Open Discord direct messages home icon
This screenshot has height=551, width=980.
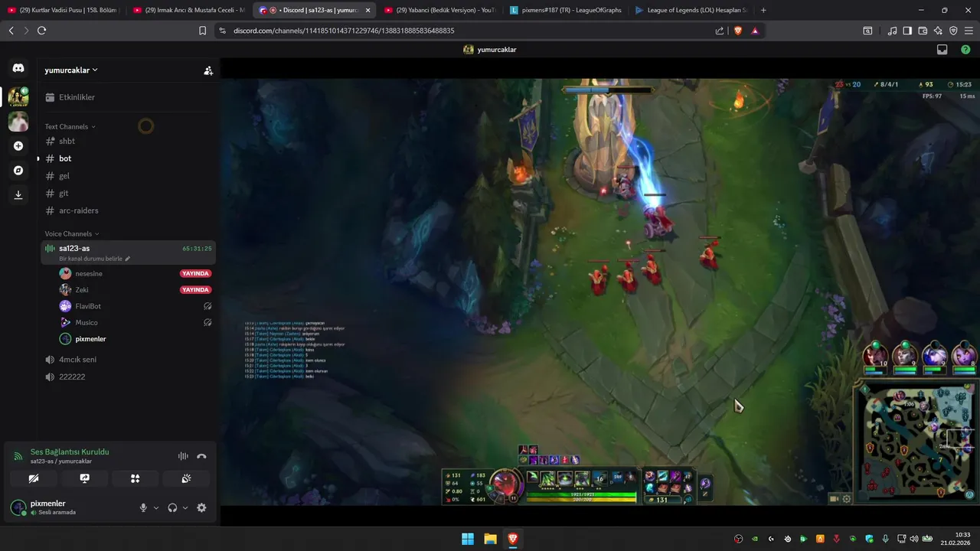(18, 68)
